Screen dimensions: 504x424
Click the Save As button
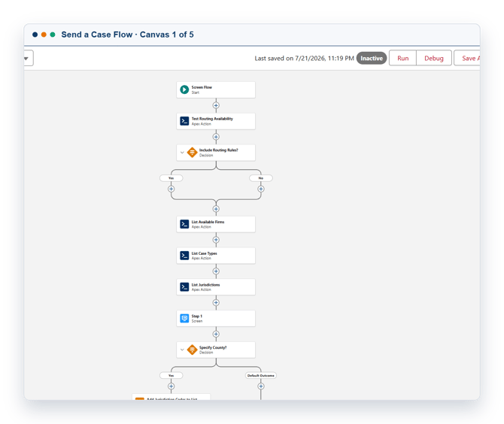[467, 58]
